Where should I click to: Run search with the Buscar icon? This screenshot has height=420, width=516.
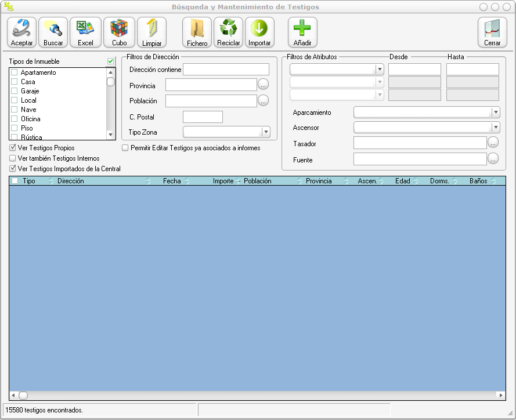[53, 32]
